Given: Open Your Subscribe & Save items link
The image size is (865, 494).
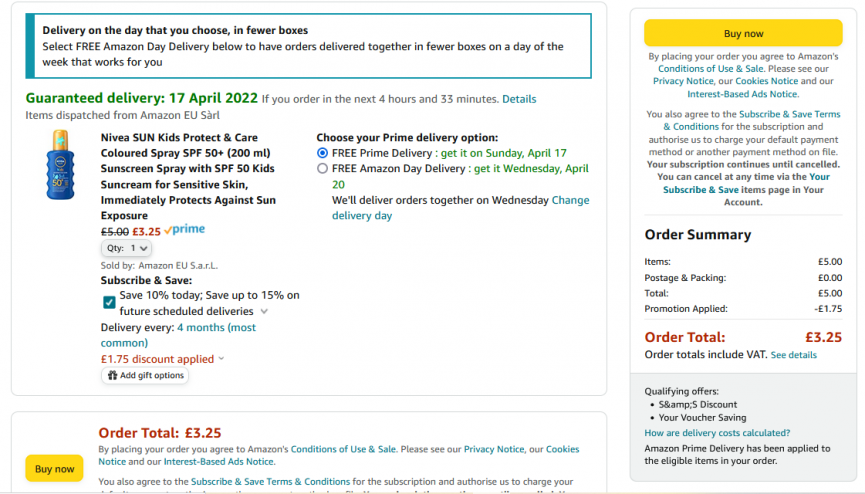Looking at the screenshot, I should point(746,183).
